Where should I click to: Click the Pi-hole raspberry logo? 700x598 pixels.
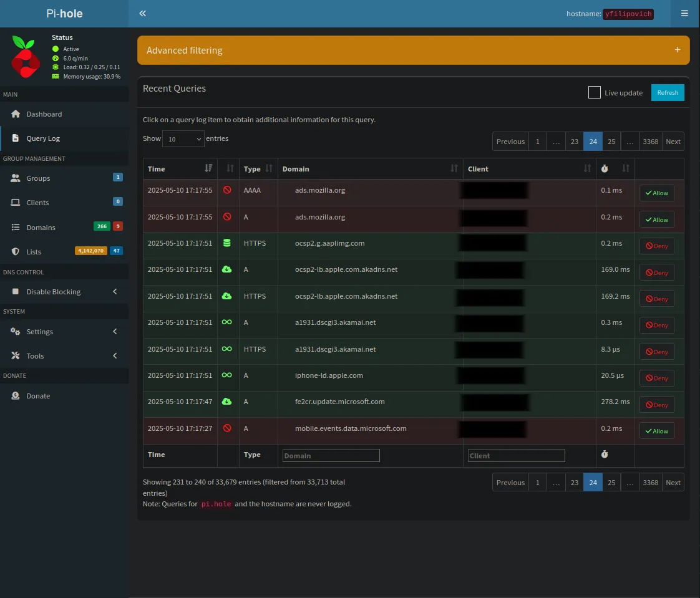coord(25,57)
